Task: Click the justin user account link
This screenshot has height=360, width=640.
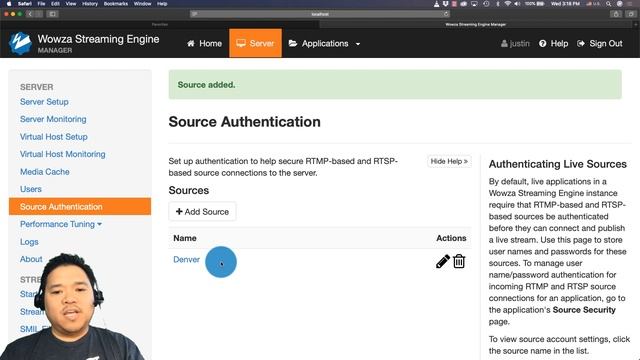Action: pos(515,43)
